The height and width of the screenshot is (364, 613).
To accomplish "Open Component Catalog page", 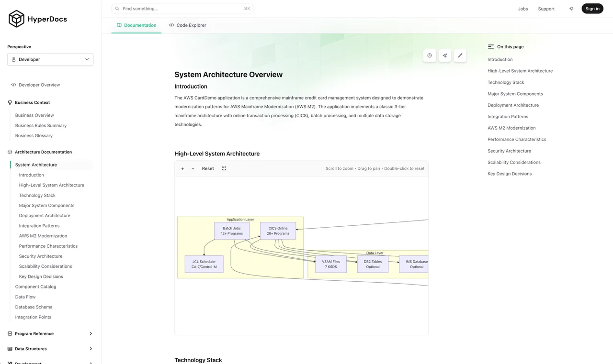I will (x=35, y=287).
